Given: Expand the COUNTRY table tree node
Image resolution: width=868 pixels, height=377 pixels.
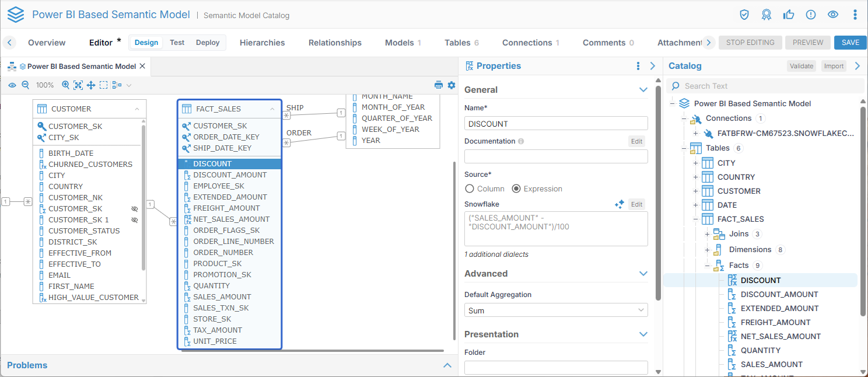Looking at the screenshot, I should pos(695,177).
